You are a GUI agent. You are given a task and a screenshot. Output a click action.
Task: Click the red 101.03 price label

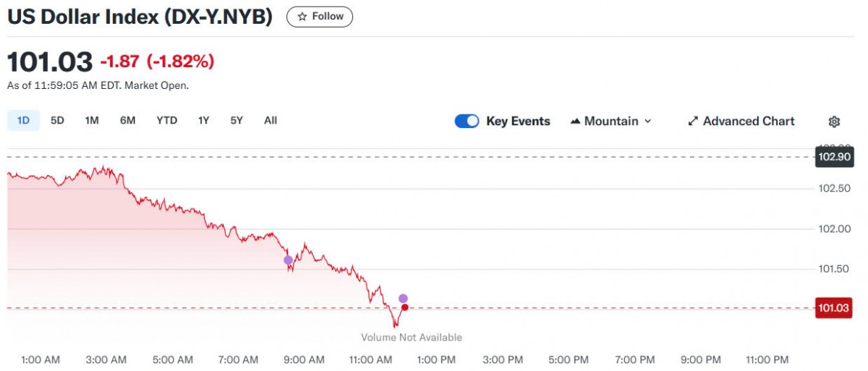[834, 309]
